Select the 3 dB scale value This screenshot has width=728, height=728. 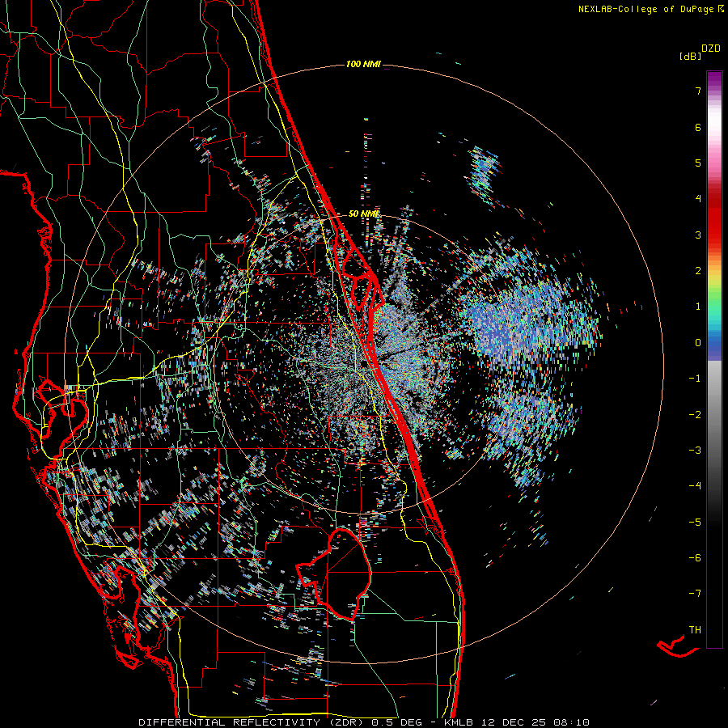tap(698, 235)
